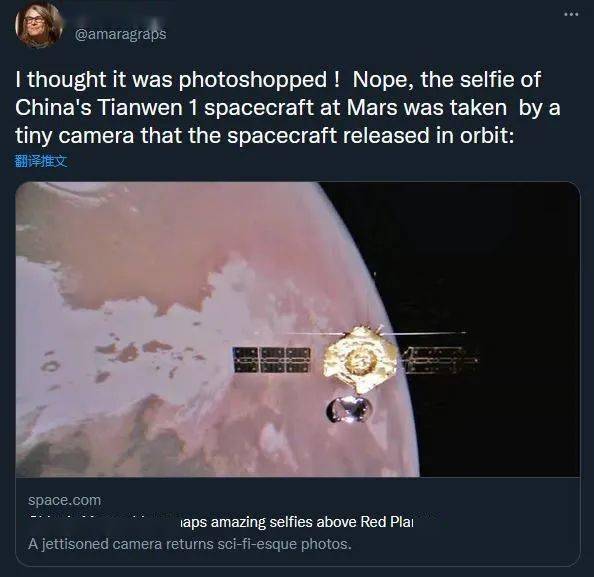
Task: Click the right solar panel against dark space
Action: [x=439, y=360]
